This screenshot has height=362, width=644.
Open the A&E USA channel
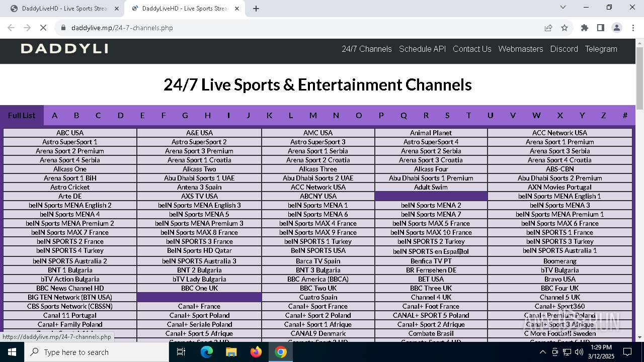coord(199,133)
